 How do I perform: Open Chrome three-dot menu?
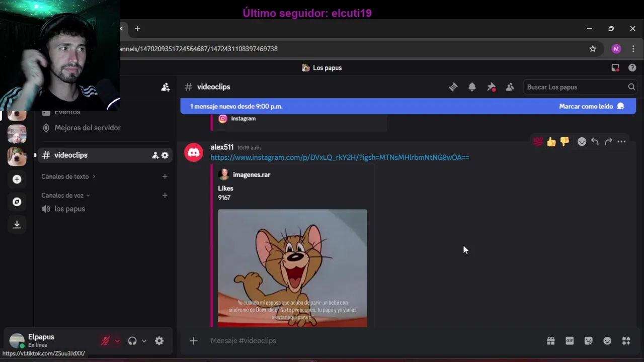tap(633, 49)
